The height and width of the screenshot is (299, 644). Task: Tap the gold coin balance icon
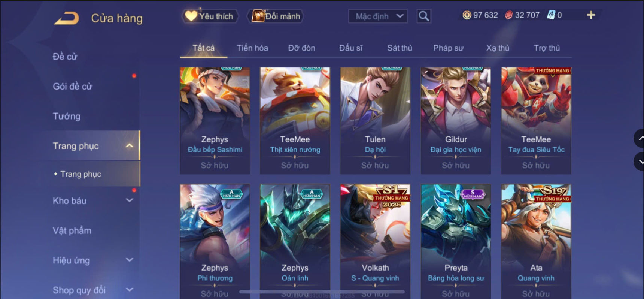tap(467, 15)
